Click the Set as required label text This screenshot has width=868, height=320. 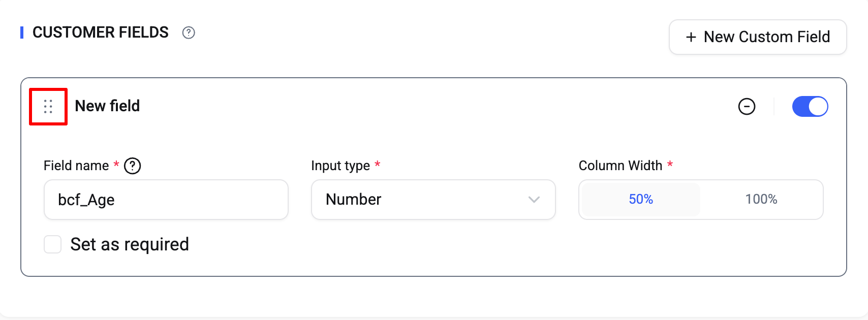[x=130, y=244]
